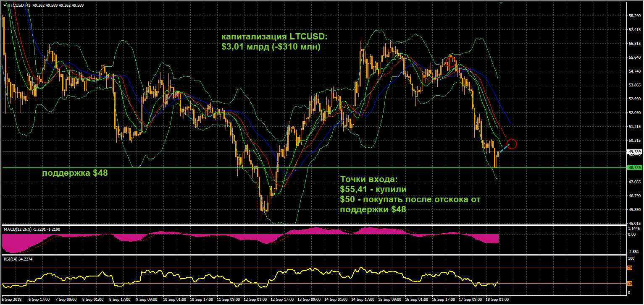Click price scale value 58.290
Image resolution: width=644 pixels, height=305 pixels.
(x=634, y=16)
